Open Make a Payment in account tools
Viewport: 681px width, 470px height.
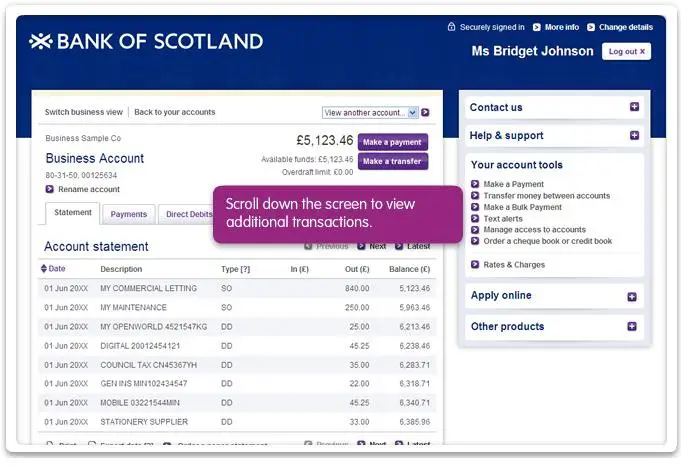click(x=513, y=184)
